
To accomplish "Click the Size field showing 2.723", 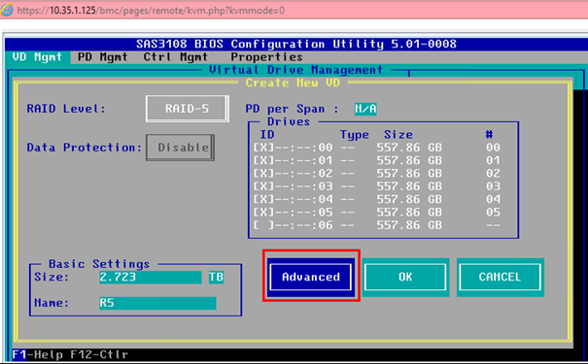I will pos(151,277).
